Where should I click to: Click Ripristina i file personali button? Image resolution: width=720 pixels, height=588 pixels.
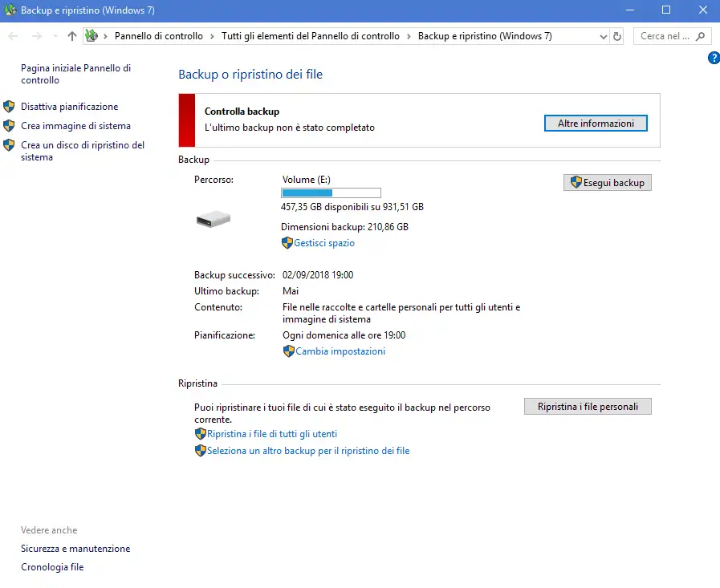tap(588, 407)
